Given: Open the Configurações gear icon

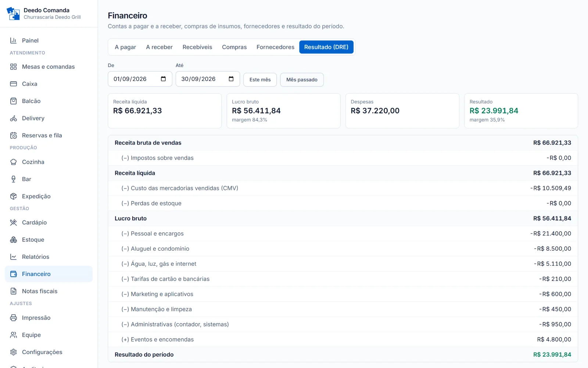Looking at the screenshot, I should pos(14,352).
